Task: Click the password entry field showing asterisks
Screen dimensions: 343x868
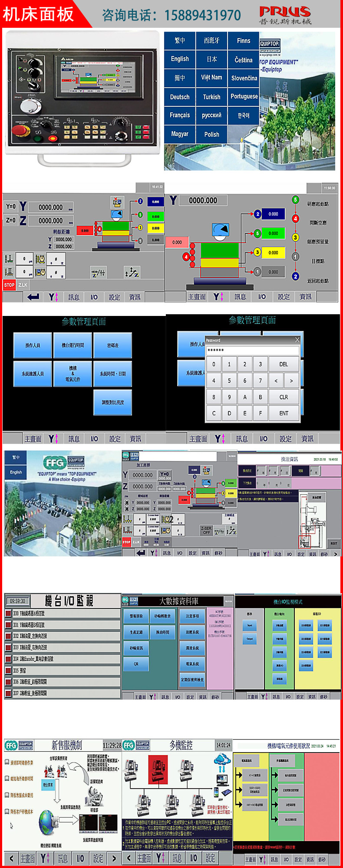Action: 252,350
